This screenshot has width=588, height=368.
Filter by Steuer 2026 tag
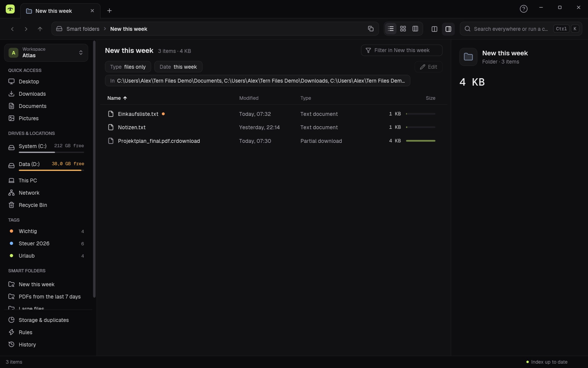pyautogui.click(x=46, y=243)
